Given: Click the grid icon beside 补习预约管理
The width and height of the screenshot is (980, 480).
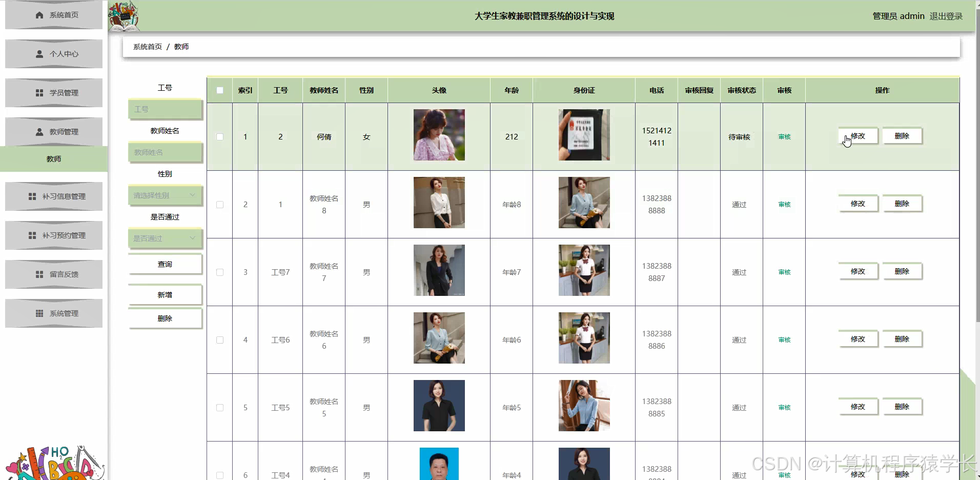Looking at the screenshot, I should tap(32, 235).
